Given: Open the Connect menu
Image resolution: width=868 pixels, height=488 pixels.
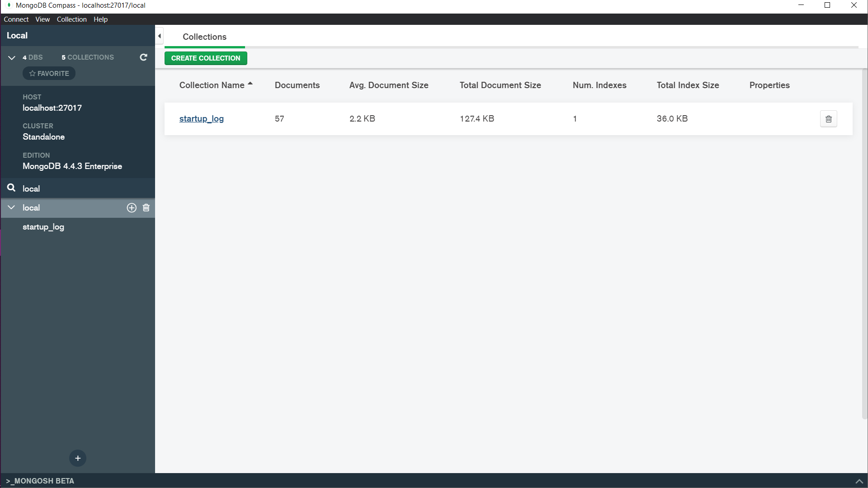Looking at the screenshot, I should [x=16, y=19].
